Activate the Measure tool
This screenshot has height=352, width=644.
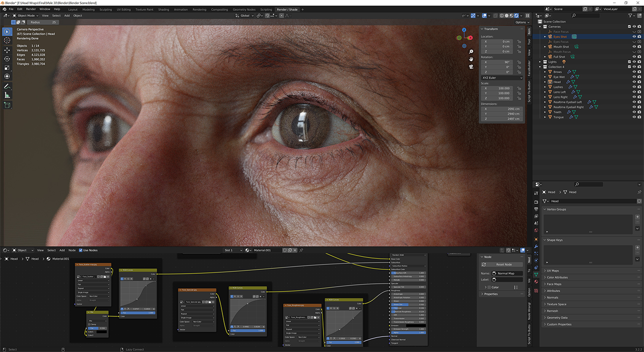point(7,96)
